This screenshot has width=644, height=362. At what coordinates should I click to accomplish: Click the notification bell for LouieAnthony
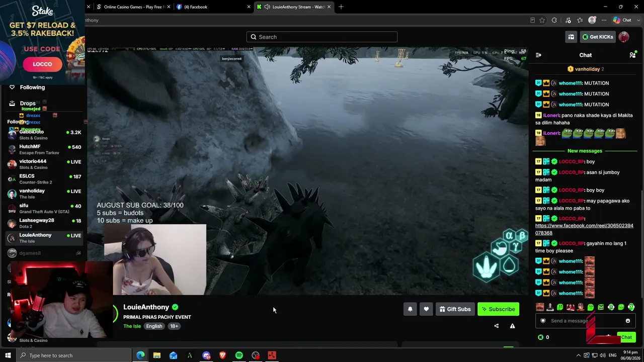(410, 309)
